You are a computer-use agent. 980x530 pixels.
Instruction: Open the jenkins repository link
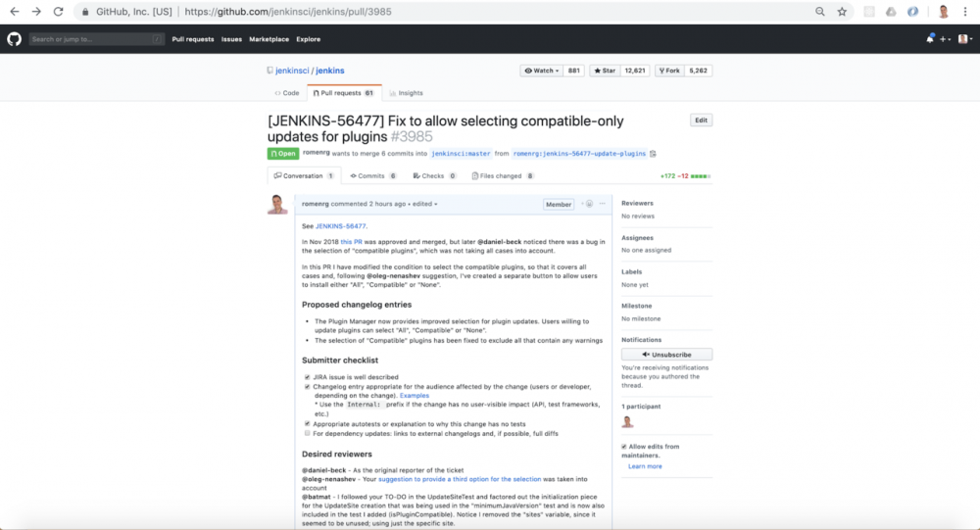[330, 71]
